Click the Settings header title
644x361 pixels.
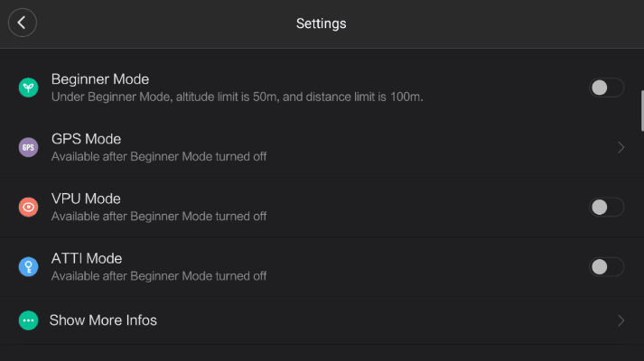point(322,23)
